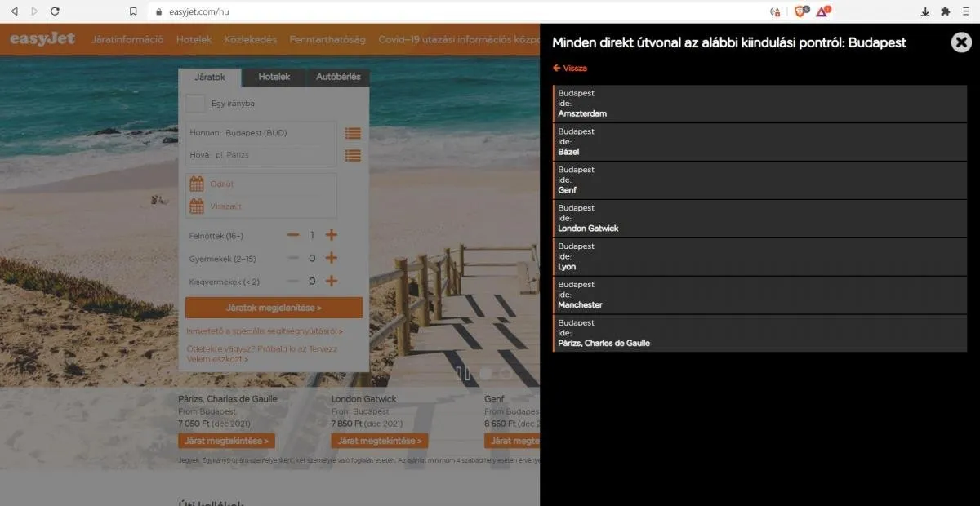Bookmark this page with the bookmark icon
Screen dimensions: 980x506
(133, 11)
